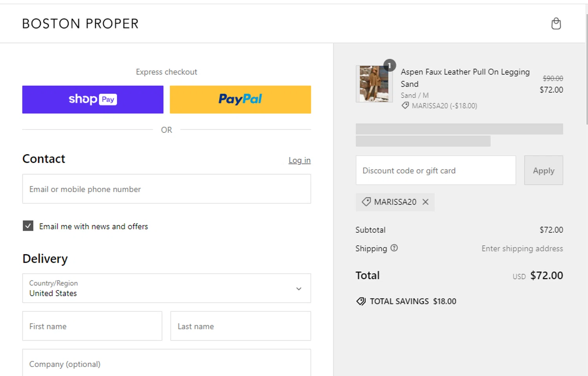Click the Aspen legging product thumbnail
Viewport: 588px width, 376px height.
pos(374,84)
